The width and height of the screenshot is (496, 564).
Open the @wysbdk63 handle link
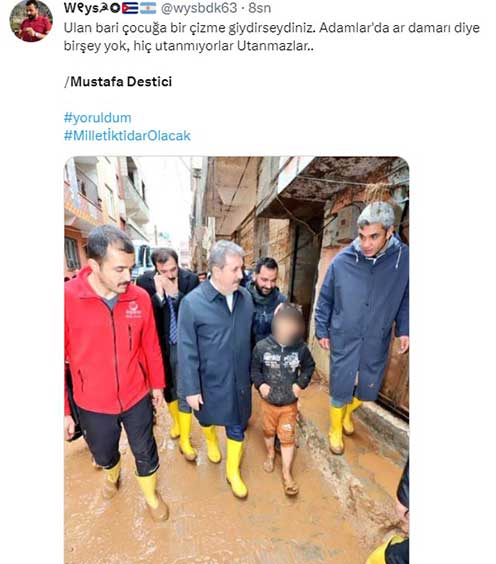click(199, 8)
